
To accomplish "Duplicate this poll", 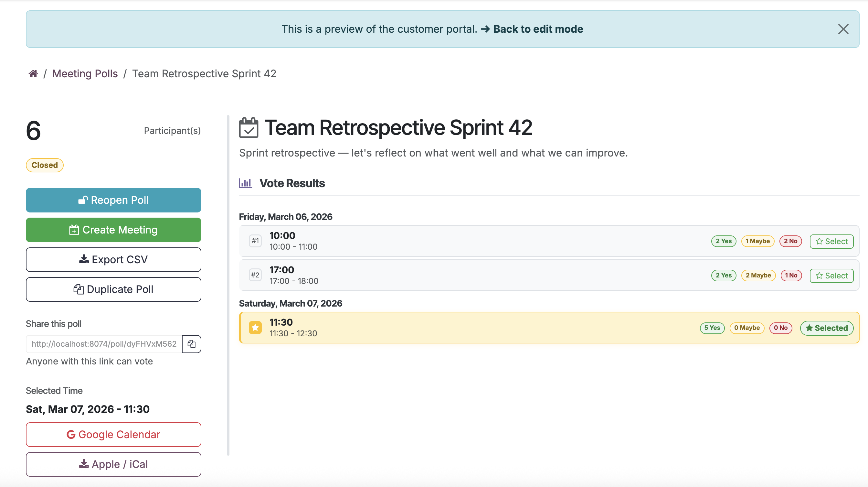I will (113, 289).
